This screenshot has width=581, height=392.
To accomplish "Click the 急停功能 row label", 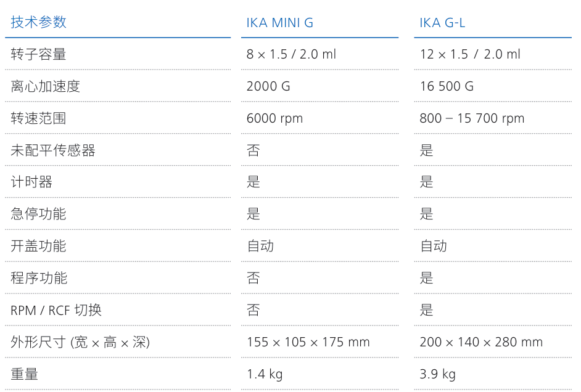I will [x=38, y=214].
